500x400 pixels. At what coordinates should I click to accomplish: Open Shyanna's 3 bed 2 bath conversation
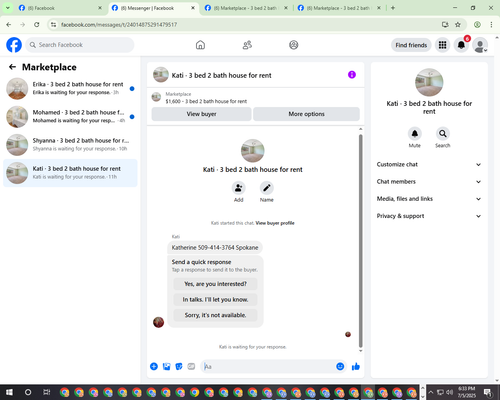point(70,145)
